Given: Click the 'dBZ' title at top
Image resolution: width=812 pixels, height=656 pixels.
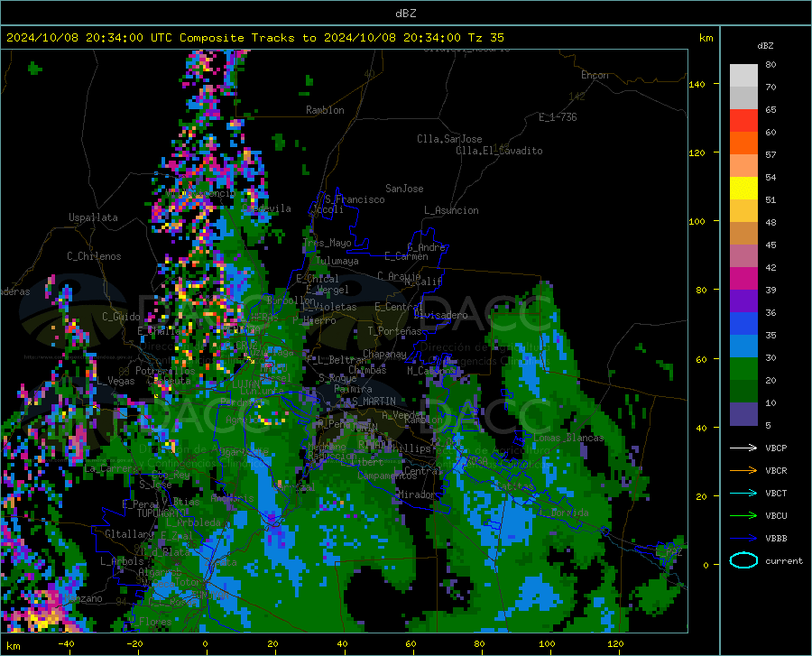Looking at the screenshot, I should (x=405, y=14).
